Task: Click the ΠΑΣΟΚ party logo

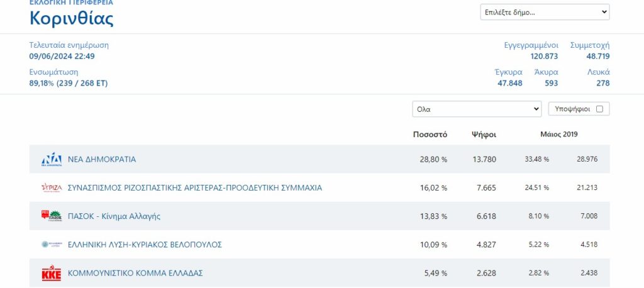Action: click(52, 216)
